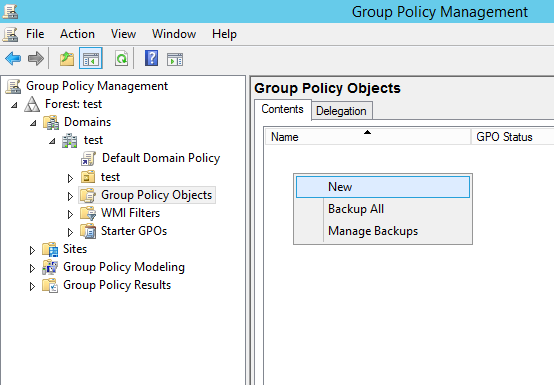Toggle the Show/Hide Action Pane icon
554x385 pixels.
(175, 59)
